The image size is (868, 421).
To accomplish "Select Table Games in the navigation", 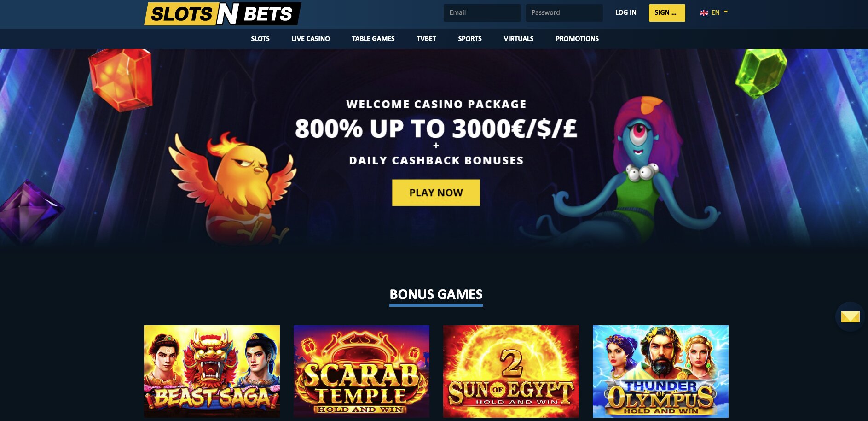I will [x=373, y=39].
